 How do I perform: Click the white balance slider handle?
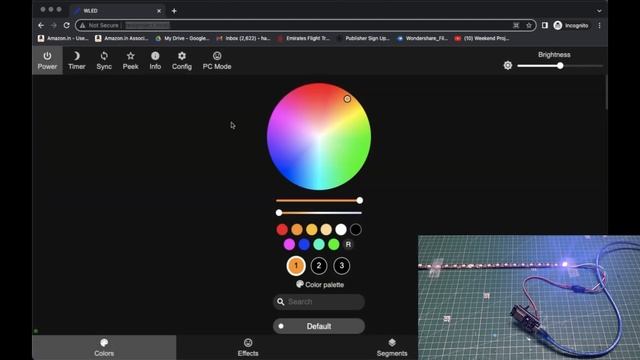click(279, 213)
